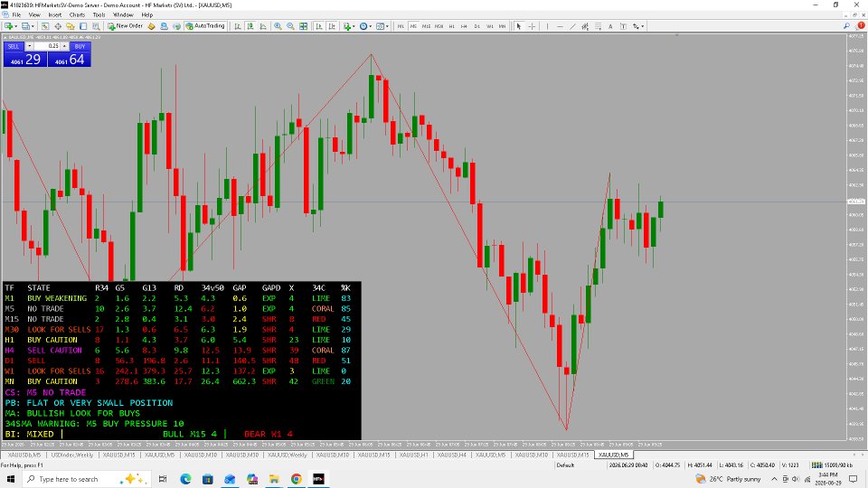The image size is (868, 488).
Task: Open search magnifier in toolbar
Action: [846, 25]
